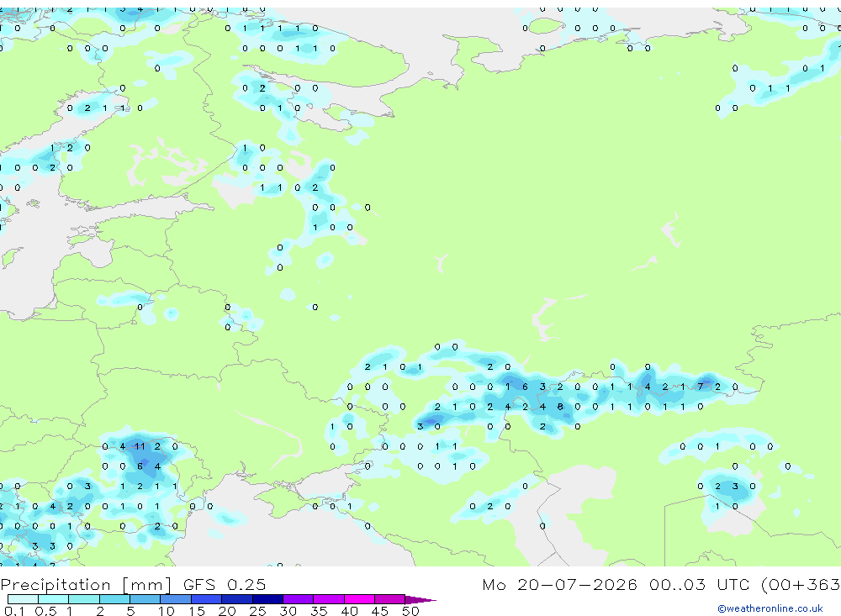841x616 pixels.
Task: Click the 0.1 to 0.5 mm legend color
Action: 23,599
